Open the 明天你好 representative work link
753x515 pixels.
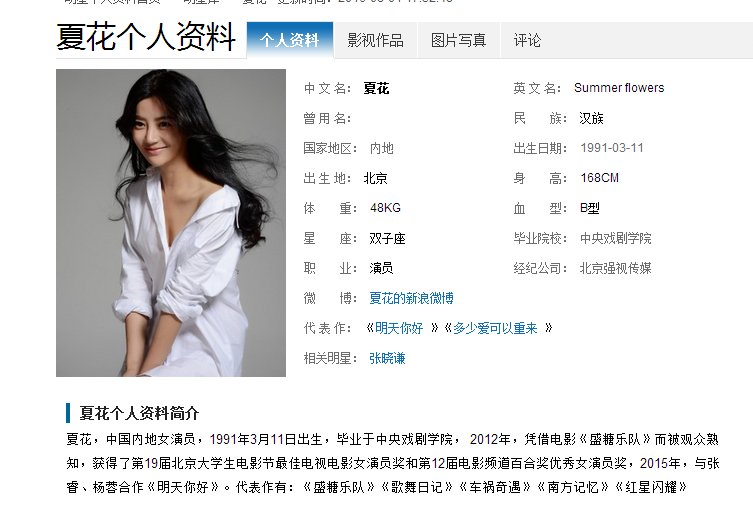coord(399,329)
